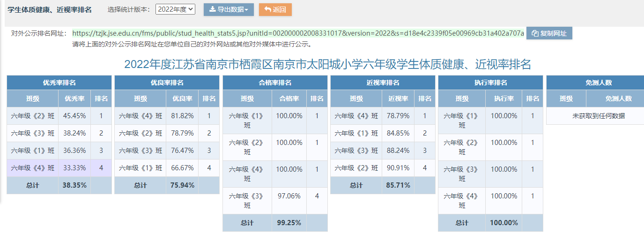Image resolution: width=644 pixels, height=235 pixels.
Task: Click the 复制网址 copy URL button
Action: click(549, 33)
